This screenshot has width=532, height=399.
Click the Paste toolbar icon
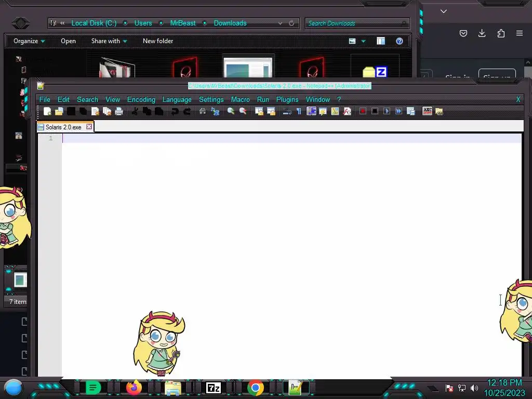pos(159,111)
